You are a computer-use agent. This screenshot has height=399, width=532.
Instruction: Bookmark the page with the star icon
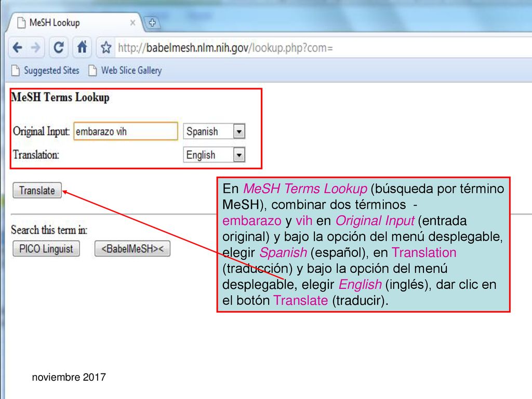[x=106, y=47]
